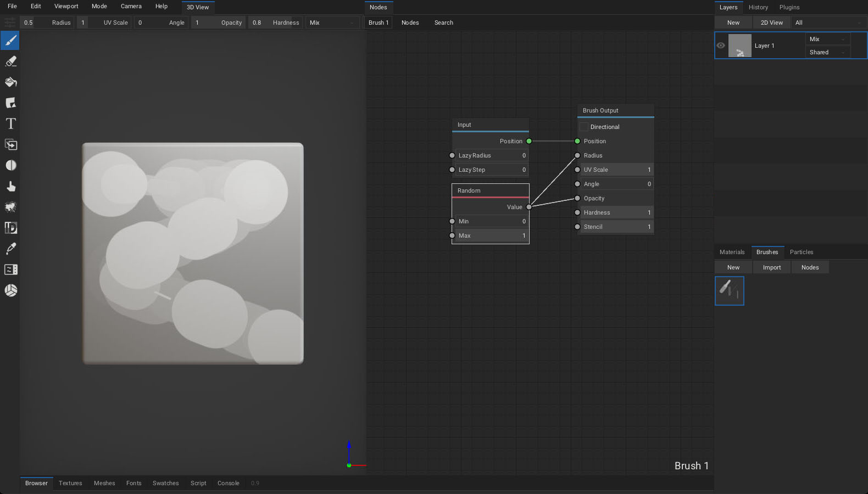Select the Fill bucket tool
This screenshot has height=494, width=868.
click(10, 82)
